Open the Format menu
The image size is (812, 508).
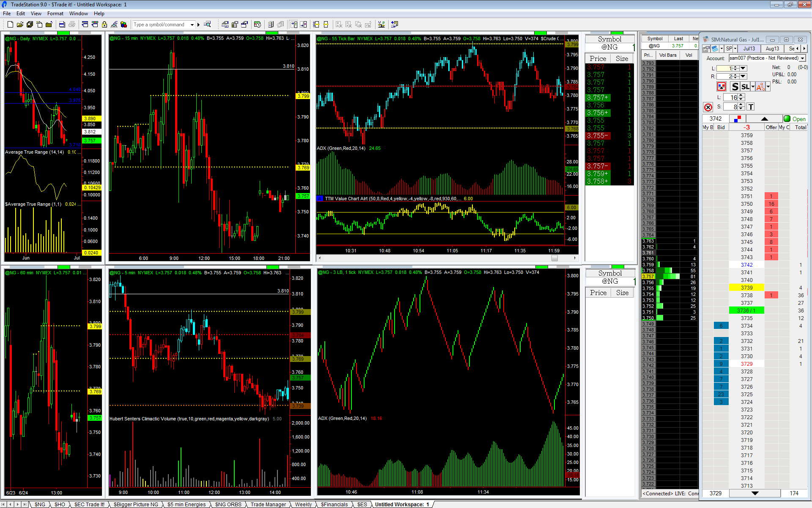pyautogui.click(x=55, y=14)
